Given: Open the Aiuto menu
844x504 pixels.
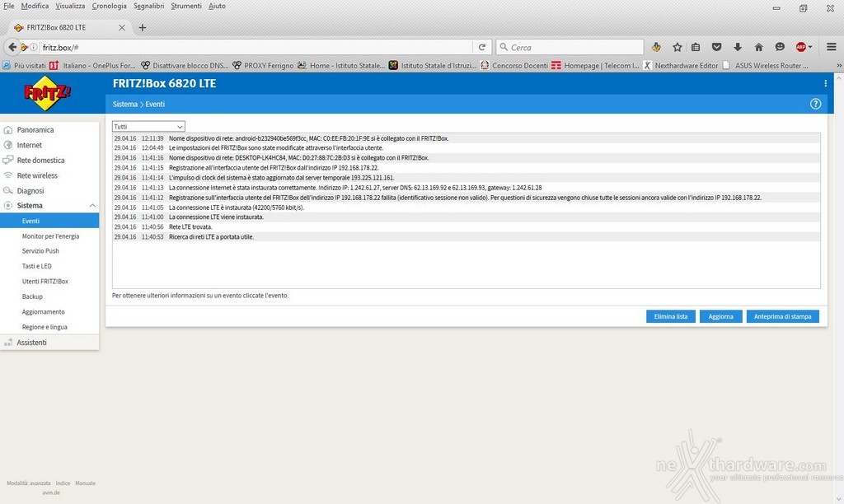Looking at the screenshot, I should tap(217, 6).
